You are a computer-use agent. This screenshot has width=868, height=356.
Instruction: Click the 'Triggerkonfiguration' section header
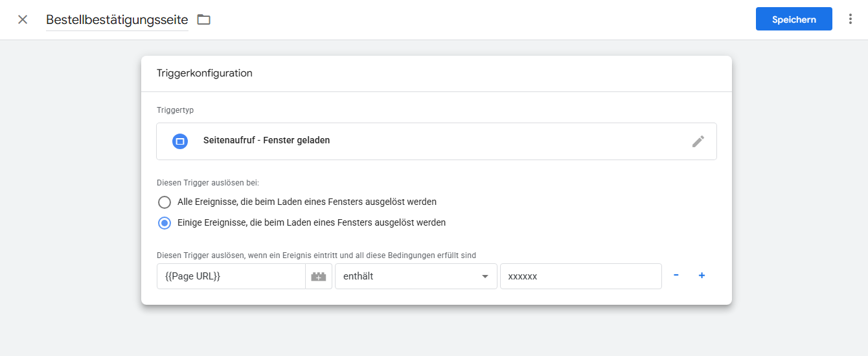(205, 73)
